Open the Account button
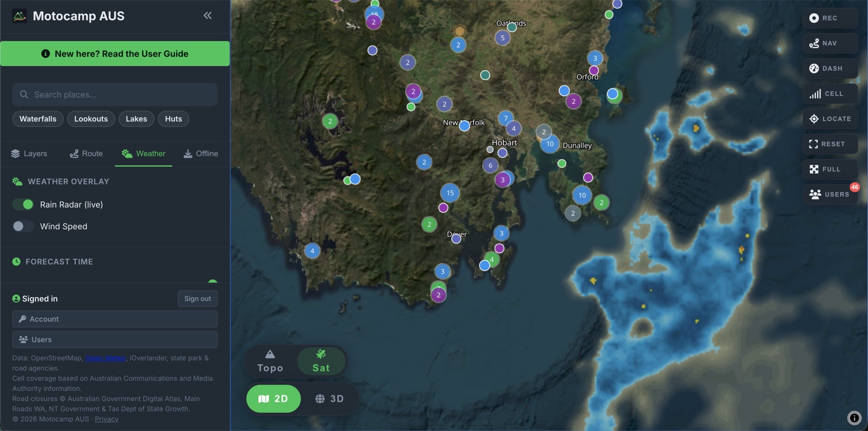868x431 pixels. click(115, 319)
